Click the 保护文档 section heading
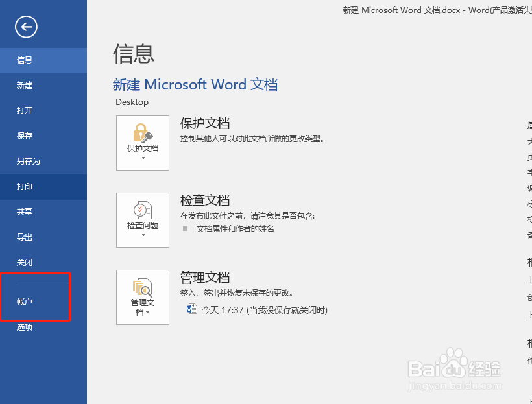This screenshot has height=404, width=532. click(205, 123)
